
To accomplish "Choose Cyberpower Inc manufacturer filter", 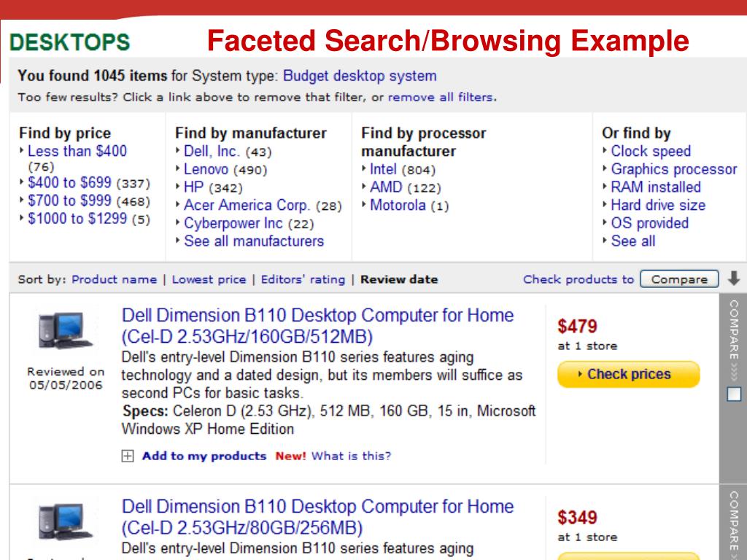I will [x=233, y=223].
